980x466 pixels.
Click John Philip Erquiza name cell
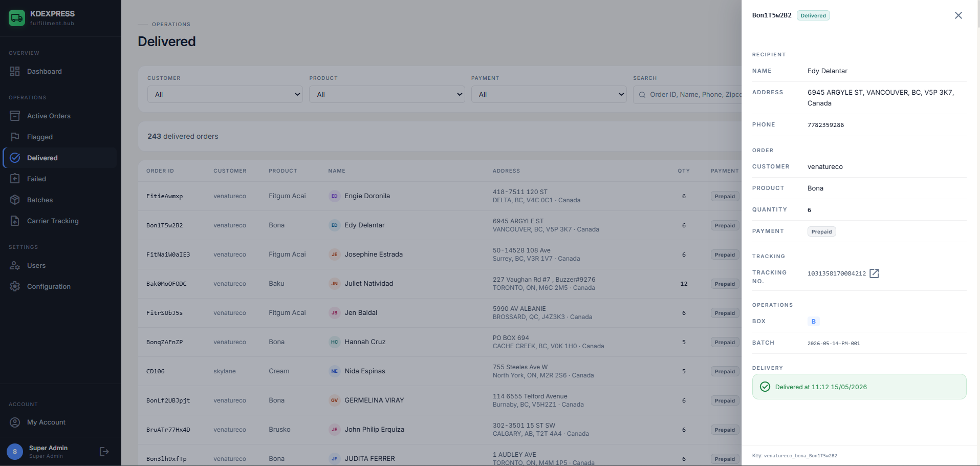[x=374, y=430]
